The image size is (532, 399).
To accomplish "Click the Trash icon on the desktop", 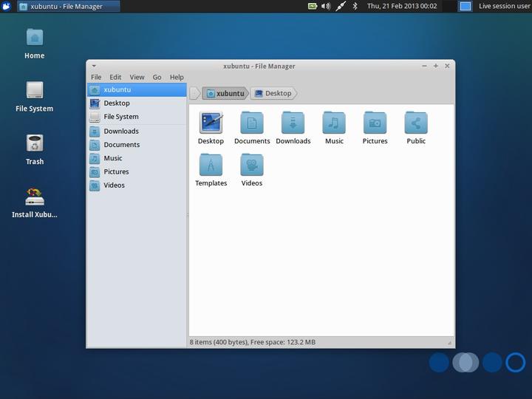I will 35,143.
